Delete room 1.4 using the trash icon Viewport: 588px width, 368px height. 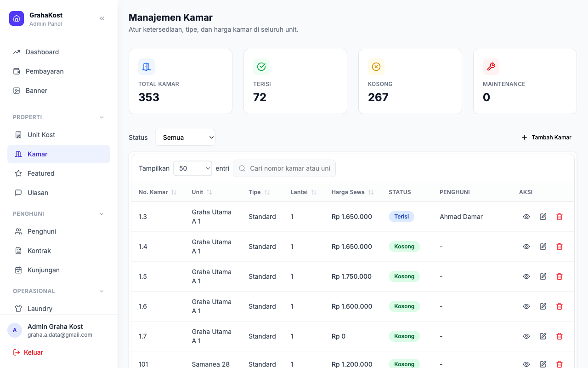point(560,247)
